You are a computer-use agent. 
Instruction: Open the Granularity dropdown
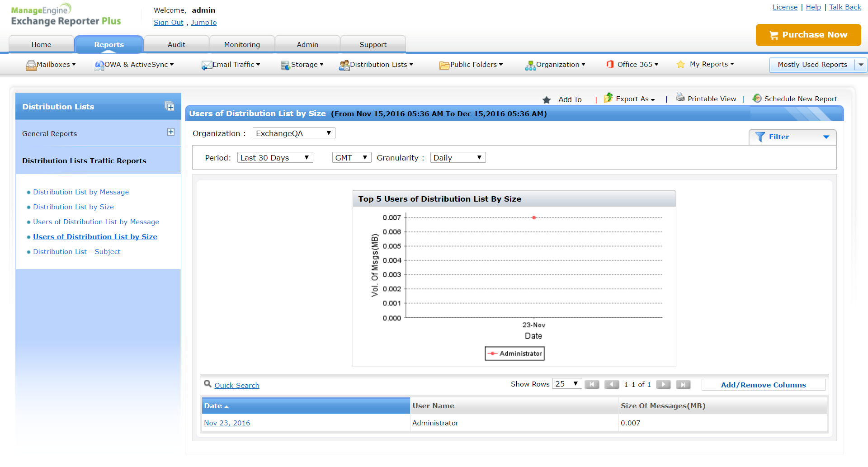click(x=458, y=158)
